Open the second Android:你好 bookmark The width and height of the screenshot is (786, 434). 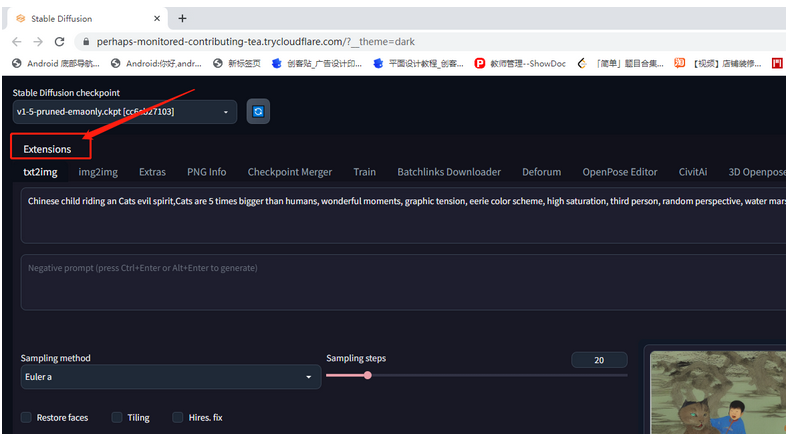pos(156,64)
